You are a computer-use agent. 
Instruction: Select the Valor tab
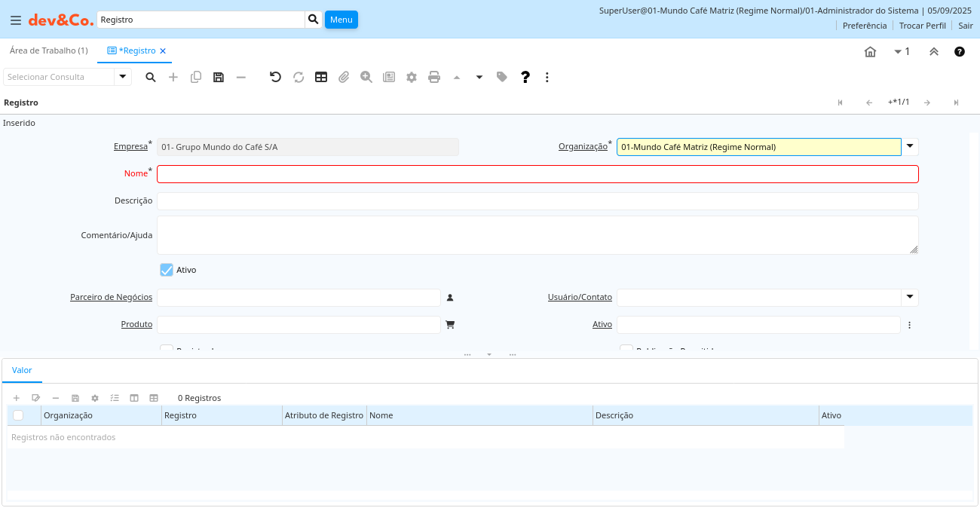click(x=22, y=370)
